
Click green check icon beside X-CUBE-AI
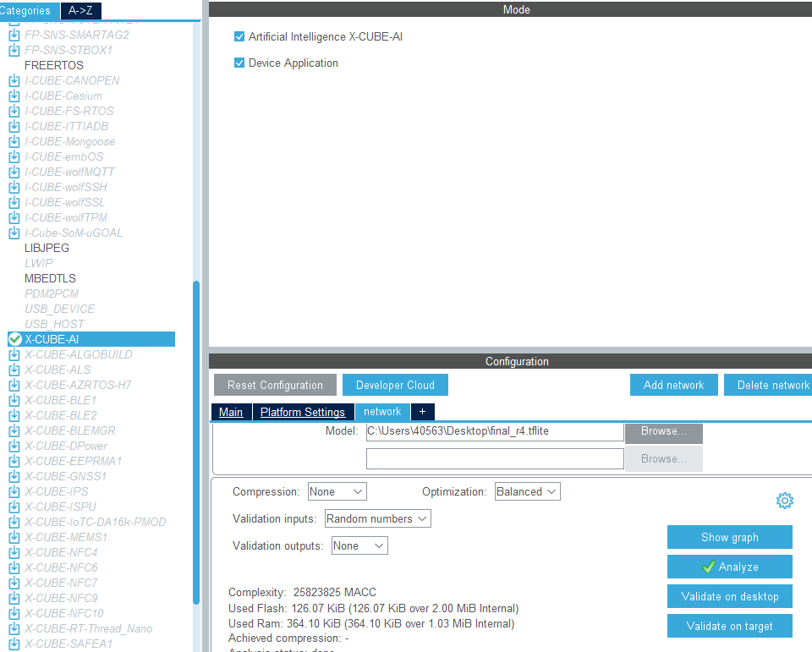pos(15,339)
